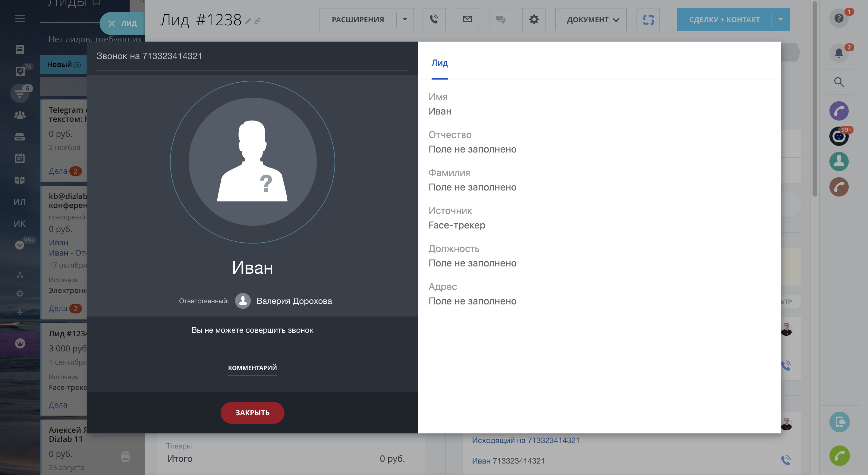Expand Сделку + Контакт dropdown arrow
Image resolution: width=868 pixels, height=475 pixels.
[780, 20]
